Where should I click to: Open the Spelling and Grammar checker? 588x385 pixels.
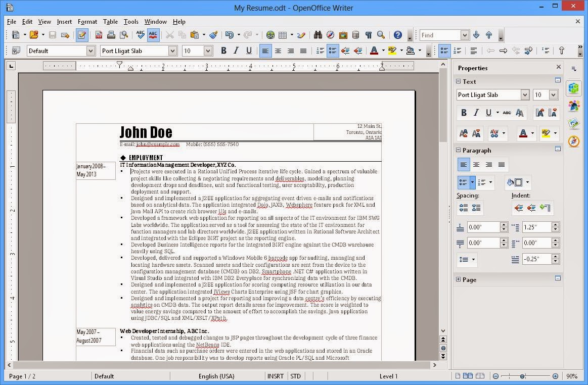(141, 35)
